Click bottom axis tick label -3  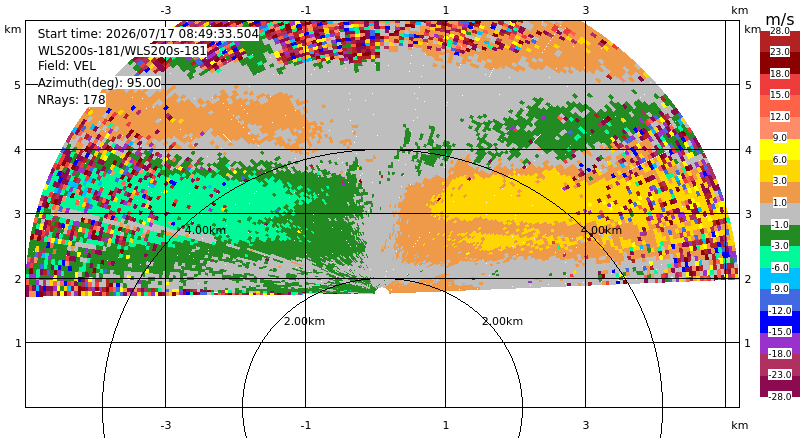(x=165, y=425)
